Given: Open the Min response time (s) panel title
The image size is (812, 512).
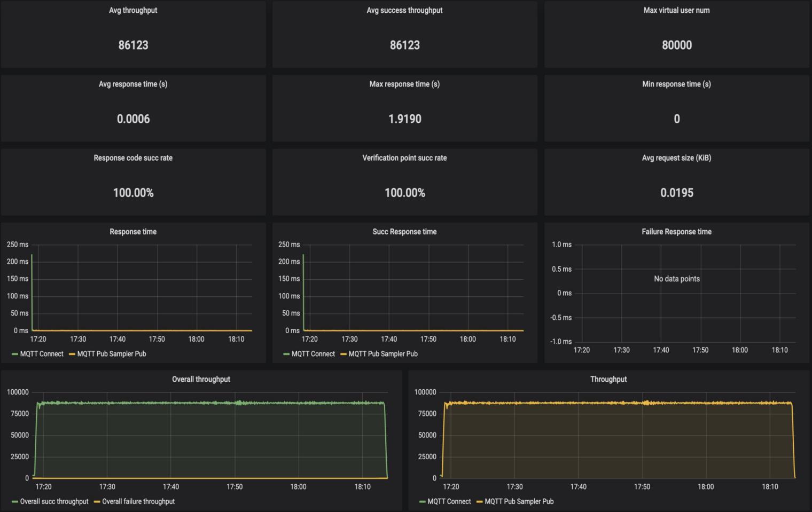Looking at the screenshot, I should click(676, 84).
